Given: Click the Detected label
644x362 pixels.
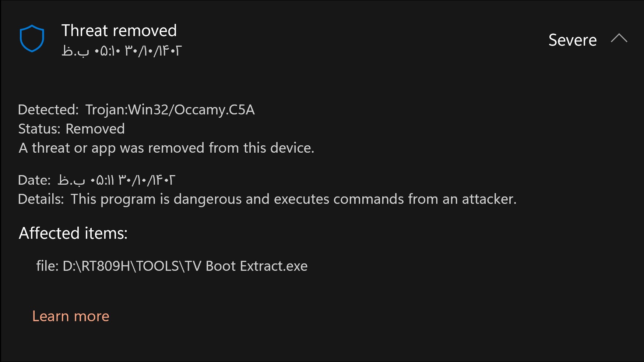Looking at the screenshot, I should (48, 110).
